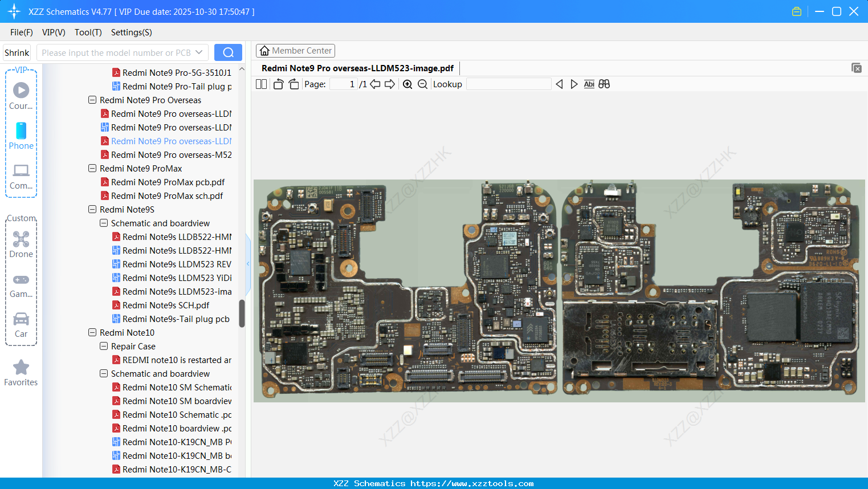Viewport: 868px width, 489px height.
Task: Select the Phone category icon
Action: click(x=21, y=136)
